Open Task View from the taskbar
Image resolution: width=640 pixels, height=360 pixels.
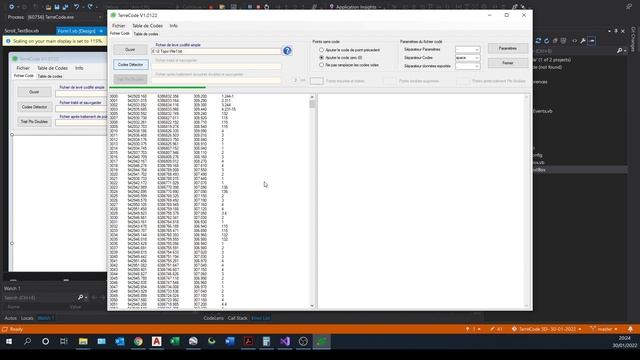(64, 341)
